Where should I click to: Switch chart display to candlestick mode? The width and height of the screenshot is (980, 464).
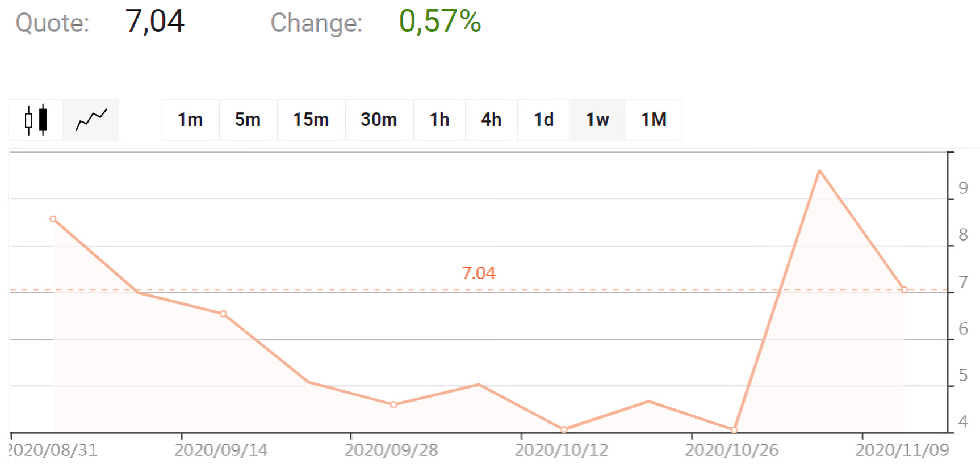[x=35, y=119]
